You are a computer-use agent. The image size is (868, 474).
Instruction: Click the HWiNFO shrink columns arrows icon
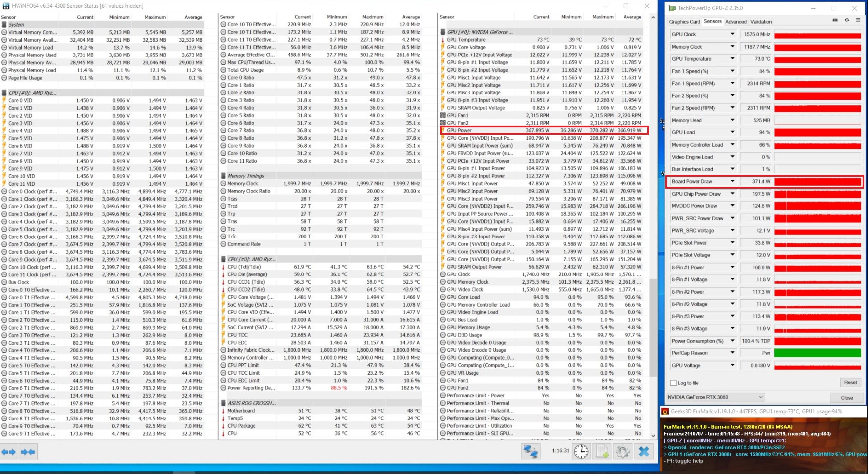(28, 452)
